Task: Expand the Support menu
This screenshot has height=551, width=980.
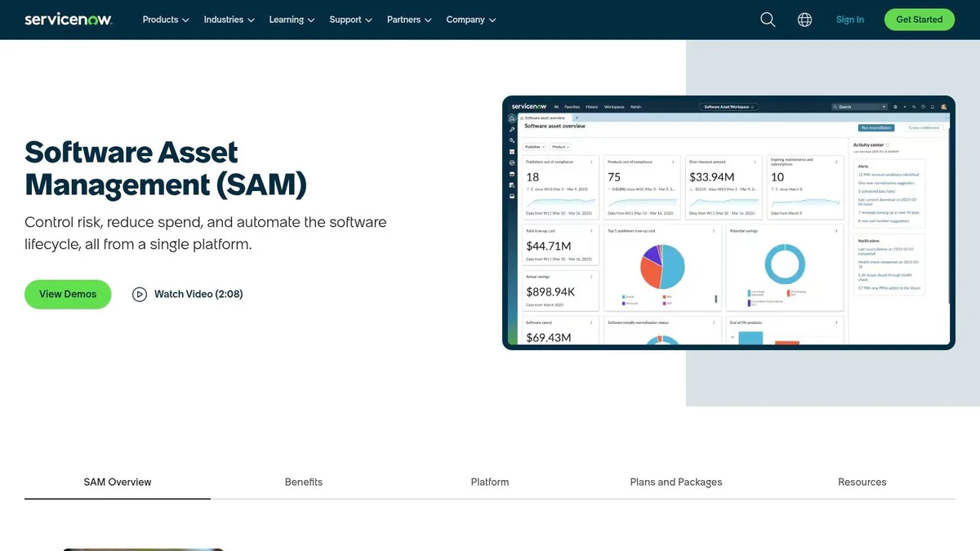Action: point(350,20)
